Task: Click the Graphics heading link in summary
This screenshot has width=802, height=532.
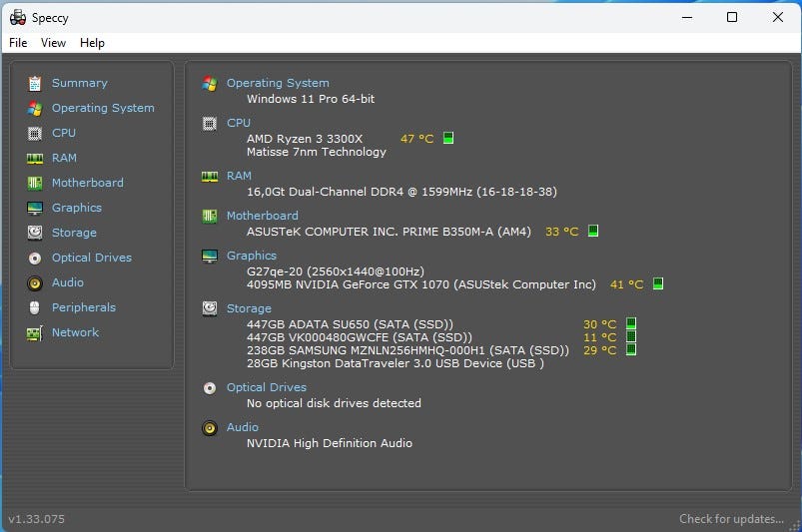Action: coord(251,256)
